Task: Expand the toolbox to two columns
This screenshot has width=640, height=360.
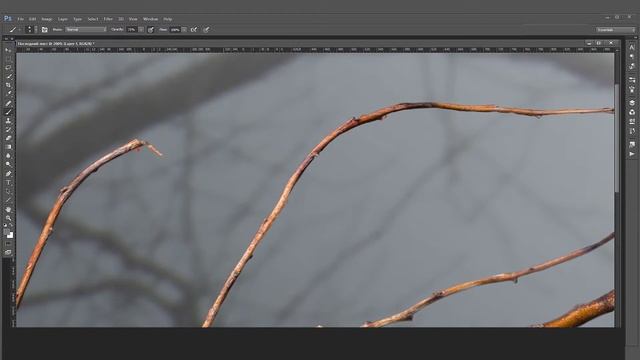Action: point(6,39)
